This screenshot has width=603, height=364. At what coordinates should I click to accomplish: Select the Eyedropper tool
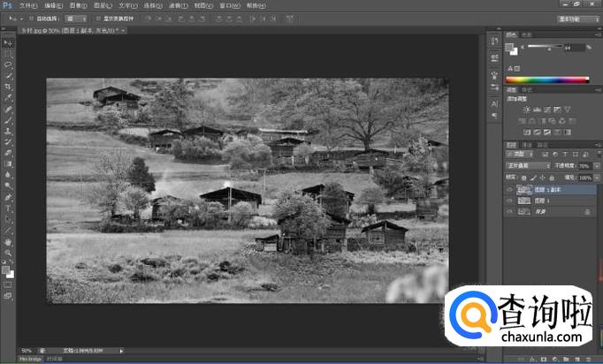tap(8, 98)
